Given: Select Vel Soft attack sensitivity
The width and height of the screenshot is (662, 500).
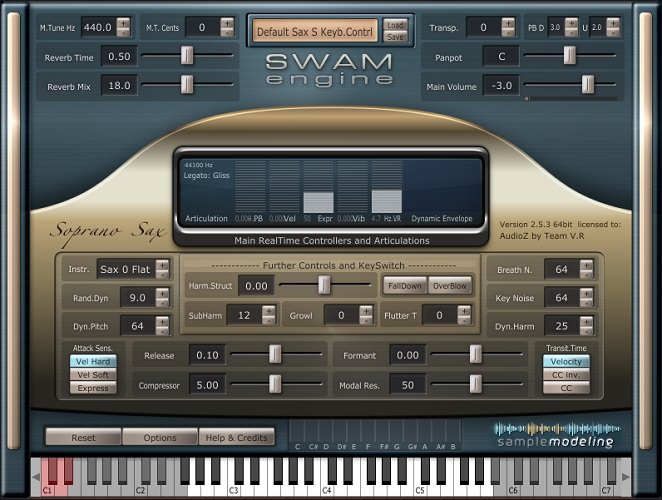Looking at the screenshot, I should pos(93,375).
